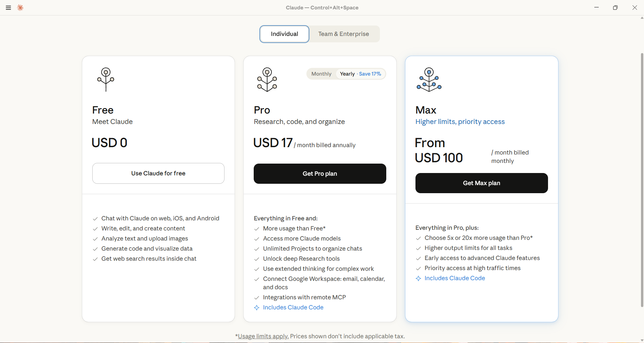Click the 'Everything in Free and:' heading
Viewport: 644px width, 343px height.
pos(286,218)
